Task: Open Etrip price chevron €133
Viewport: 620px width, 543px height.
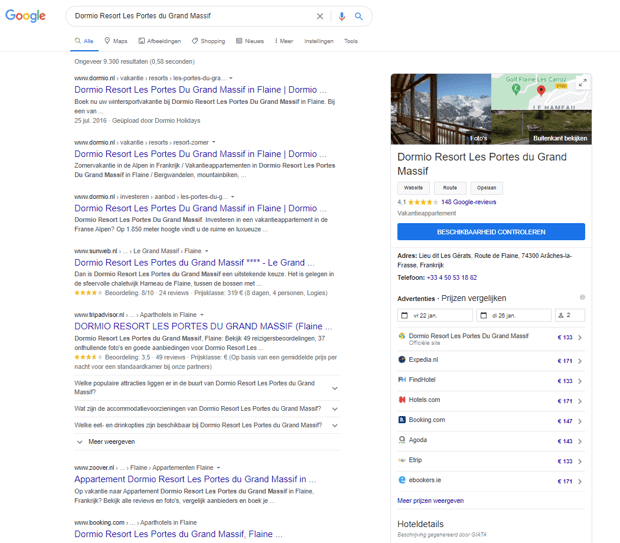Action: 580,462
